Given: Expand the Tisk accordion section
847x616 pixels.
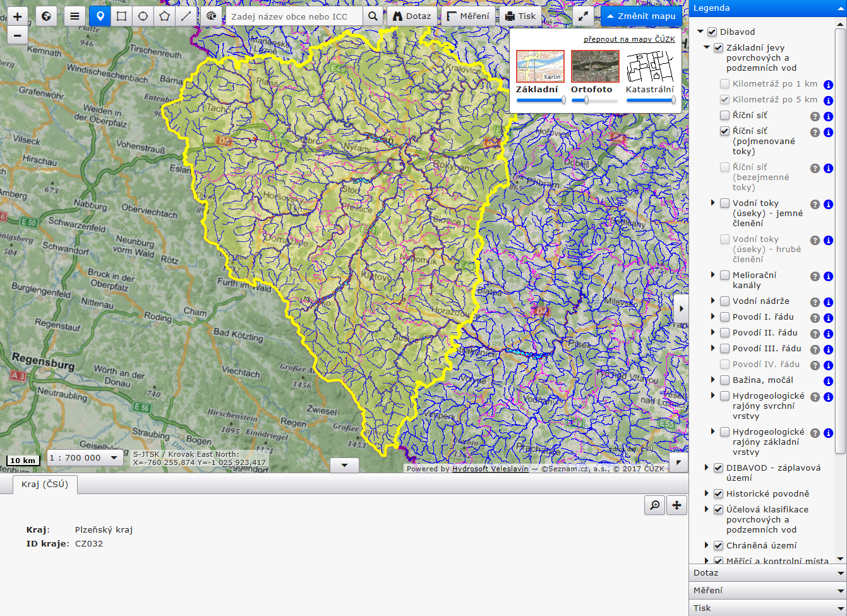Looking at the screenshot, I should tap(767, 608).
